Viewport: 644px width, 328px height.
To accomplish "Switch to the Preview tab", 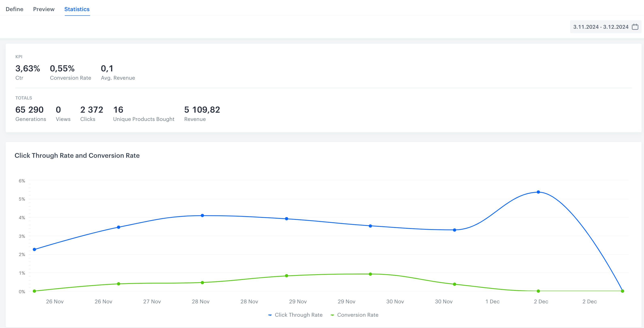I will point(44,9).
